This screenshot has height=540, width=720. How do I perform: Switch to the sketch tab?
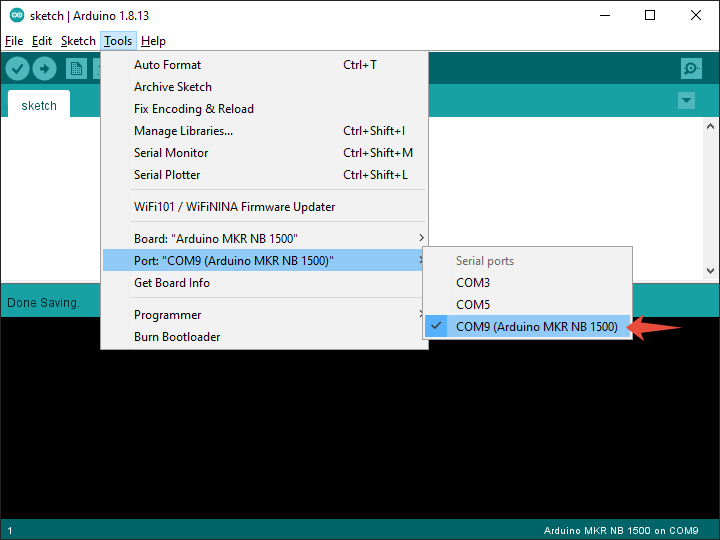coord(39,105)
